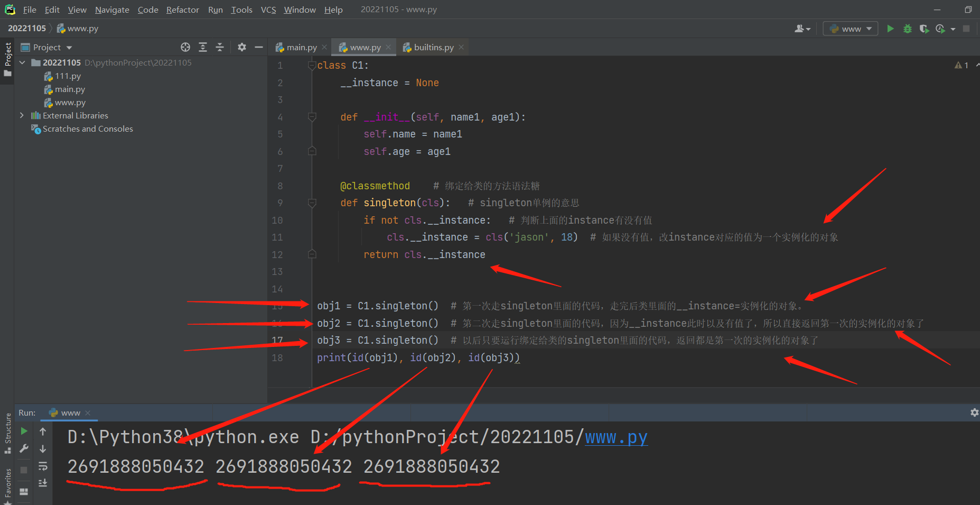Click the warning indicator in the editor corner
980x505 pixels.
962,65
